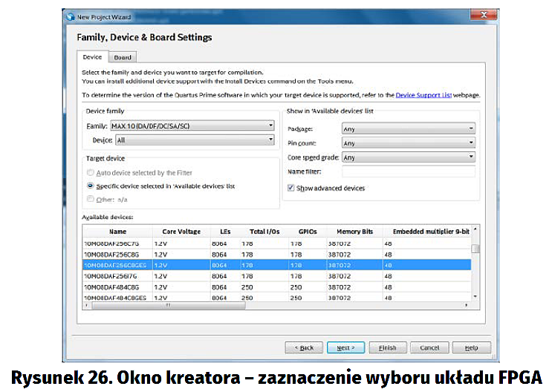Select device 10M08DAF256C8GES in the list
Viewport: 549px width, 392px height.
coord(116,264)
